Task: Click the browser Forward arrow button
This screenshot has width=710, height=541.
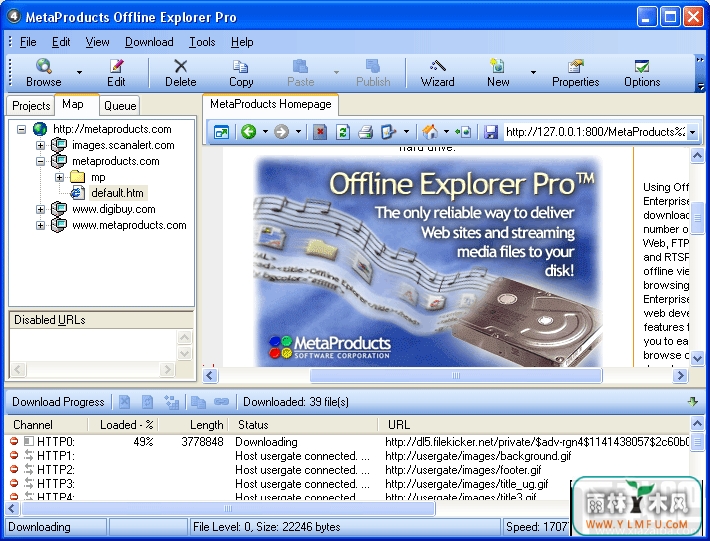Action: tap(281, 132)
